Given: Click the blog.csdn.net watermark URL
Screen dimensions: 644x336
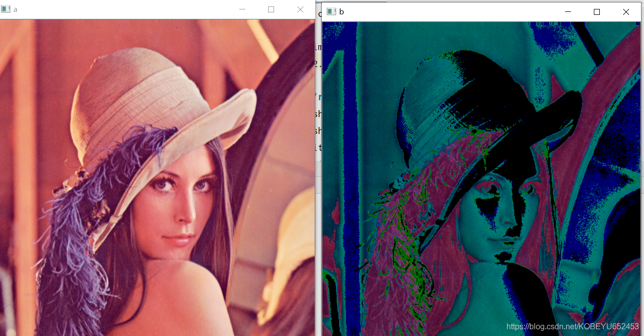Looking at the screenshot, I should [x=572, y=326].
